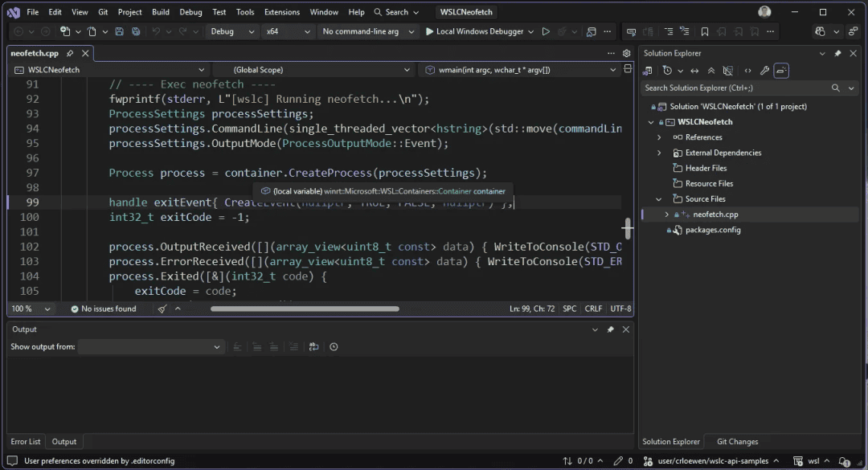This screenshot has width=868, height=470.
Task: Toggle Preview Selected Items in Solution Explorer
Action: click(781, 71)
